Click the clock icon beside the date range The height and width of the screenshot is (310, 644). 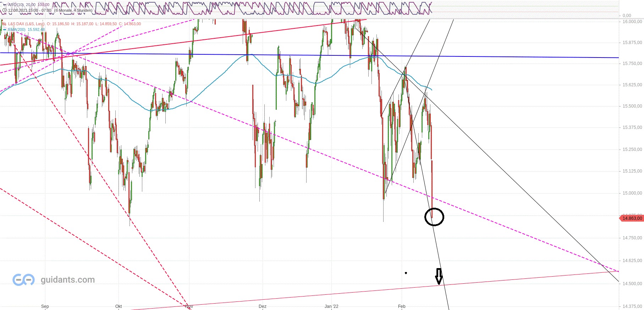5,10
